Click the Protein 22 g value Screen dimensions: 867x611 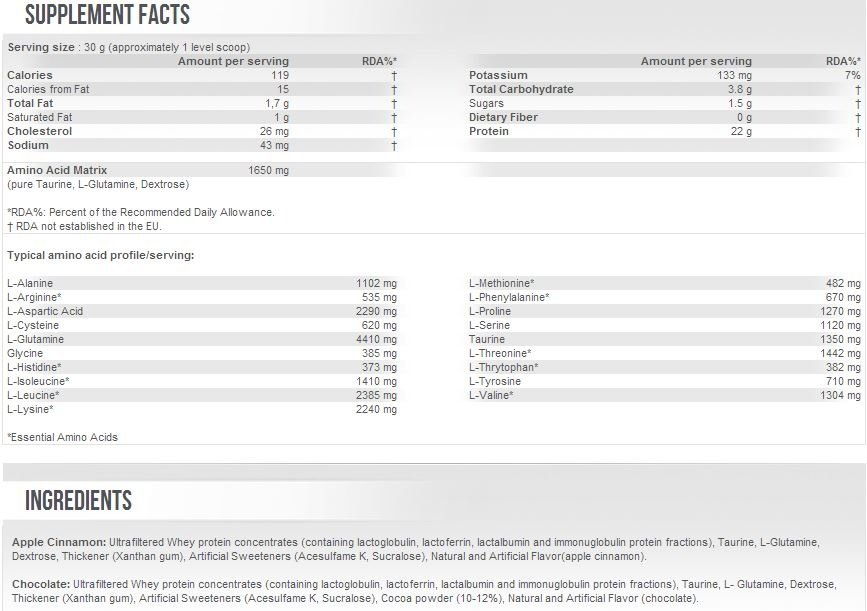741,132
